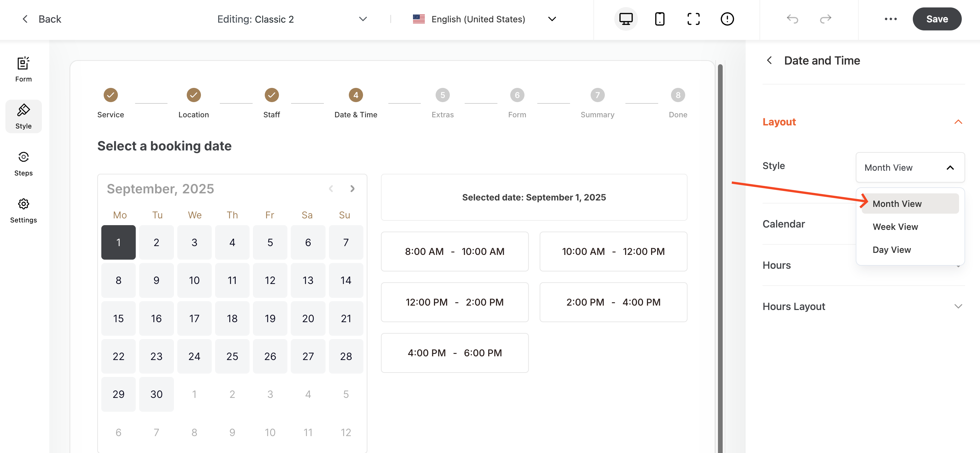Image resolution: width=980 pixels, height=453 pixels.
Task: Click the Done step 8 circle
Action: point(678,95)
